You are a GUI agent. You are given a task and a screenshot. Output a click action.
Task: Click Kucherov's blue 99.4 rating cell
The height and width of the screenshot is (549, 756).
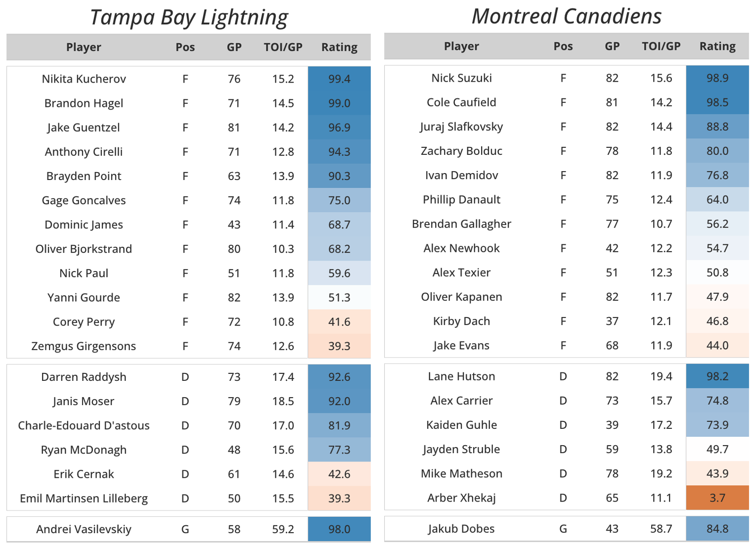point(339,79)
